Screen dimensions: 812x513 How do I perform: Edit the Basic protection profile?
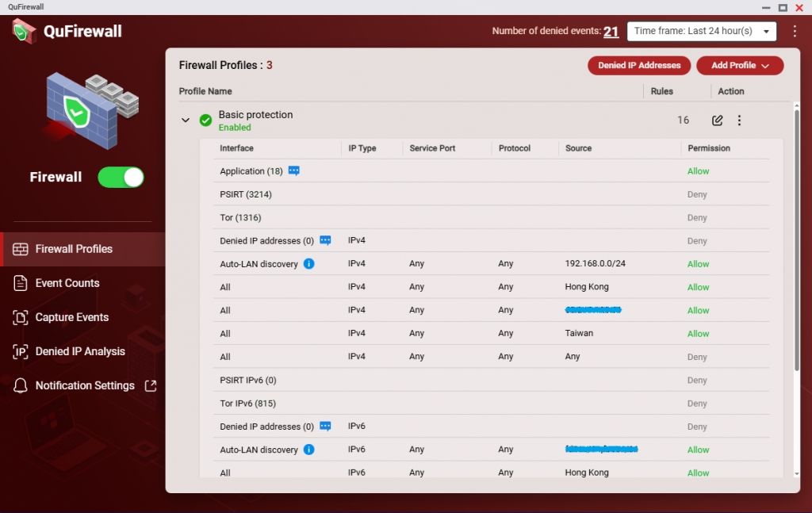[717, 121]
